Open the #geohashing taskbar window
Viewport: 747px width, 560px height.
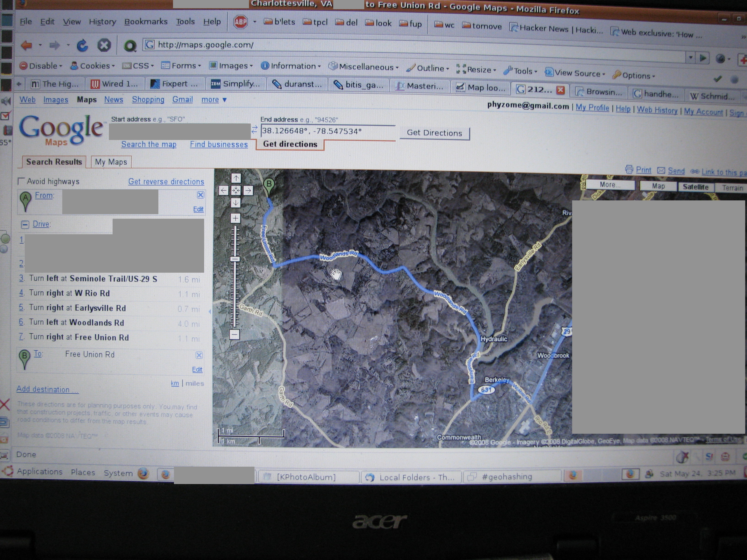[512, 477]
